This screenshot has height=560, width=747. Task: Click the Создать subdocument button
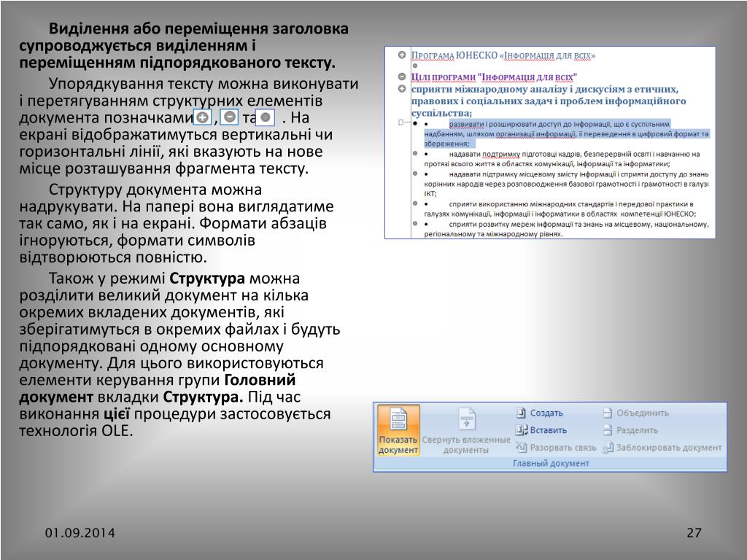pos(541,413)
